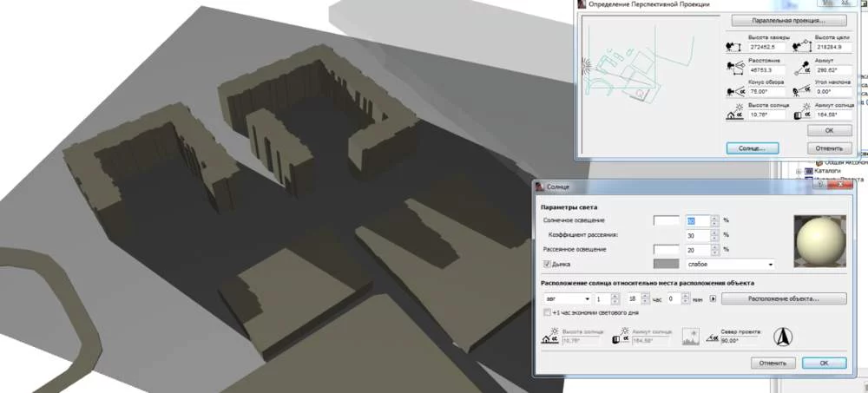Screen dimensions: 868x393
Task: Click the sun altitude icon in Солнце dialog
Action: (549, 337)
